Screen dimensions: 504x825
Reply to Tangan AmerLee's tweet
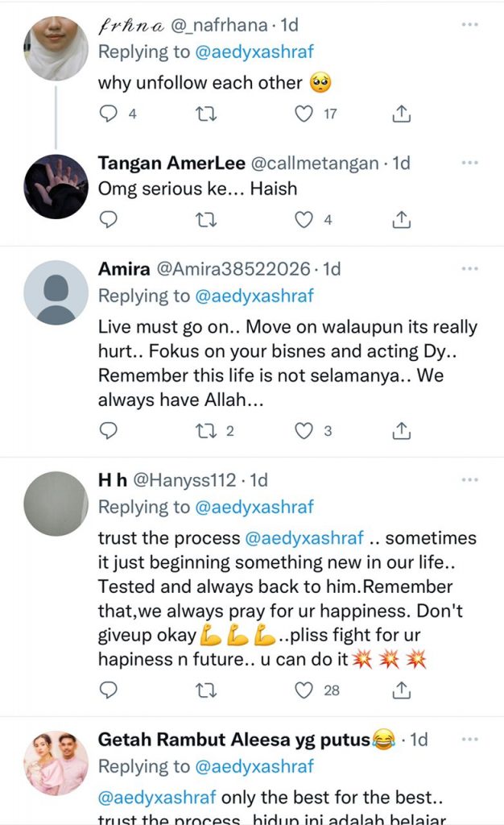109,219
